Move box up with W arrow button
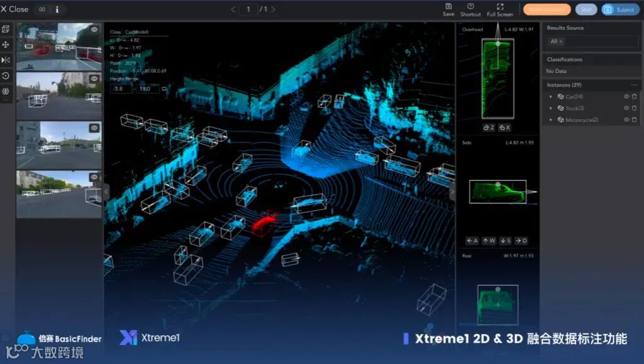The image size is (644, 364). 489,241
